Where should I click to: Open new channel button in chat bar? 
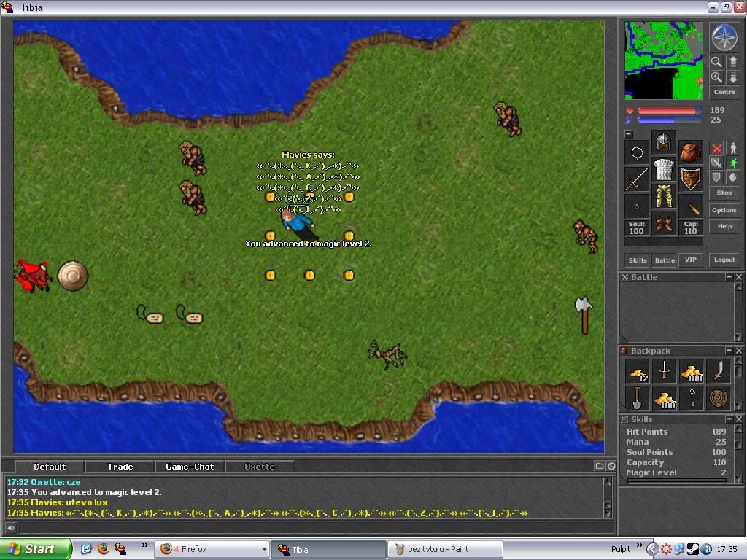(600, 466)
